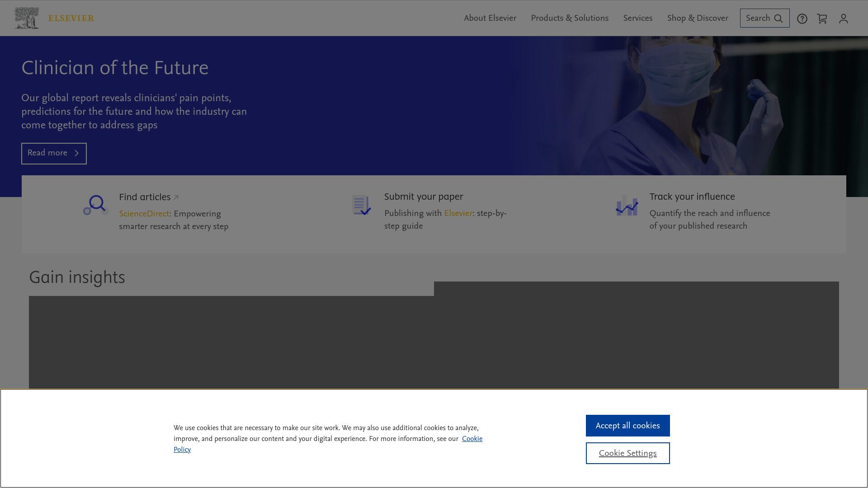Open the Track your influence heading

pos(692,197)
